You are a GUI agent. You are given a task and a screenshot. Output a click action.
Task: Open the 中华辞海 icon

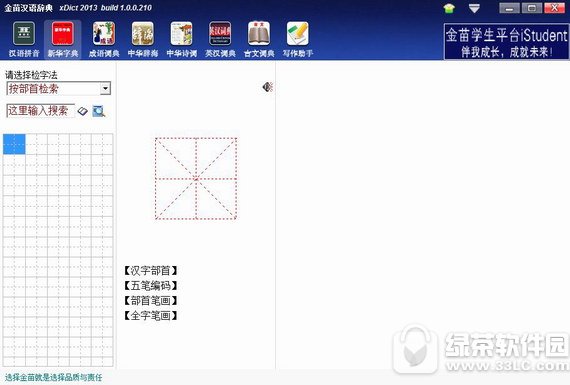point(142,39)
